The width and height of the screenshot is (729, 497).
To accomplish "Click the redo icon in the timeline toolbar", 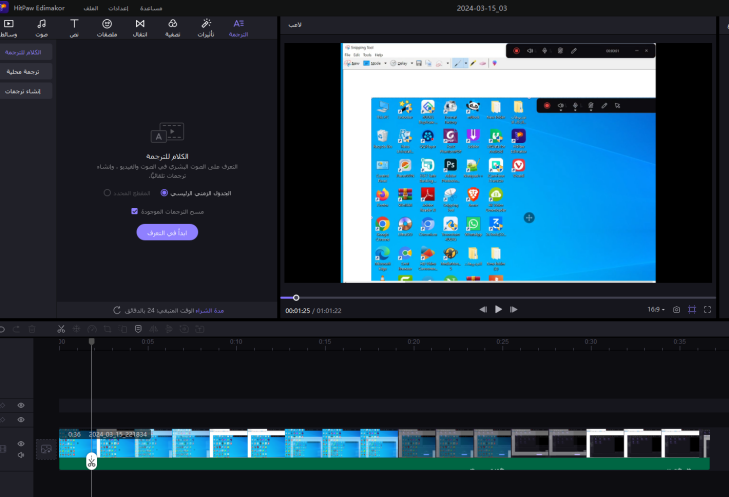I will pyautogui.click(x=16, y=329).
